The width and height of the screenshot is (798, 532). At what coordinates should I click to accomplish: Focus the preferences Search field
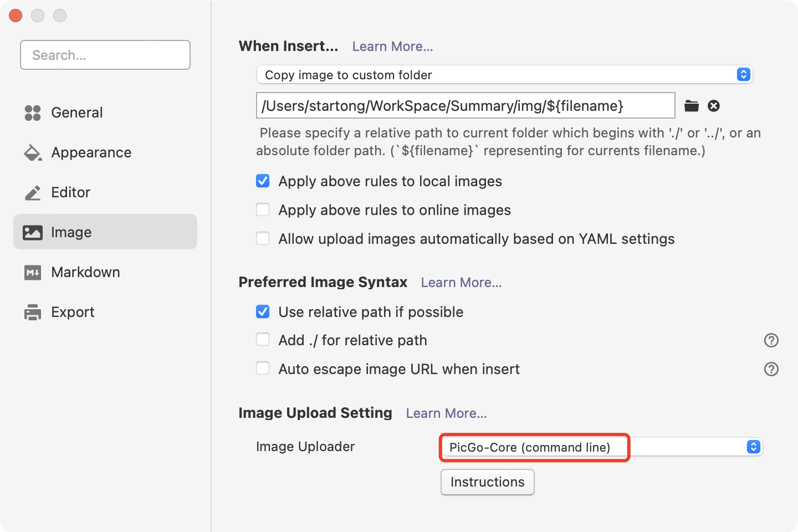[105, 55]
